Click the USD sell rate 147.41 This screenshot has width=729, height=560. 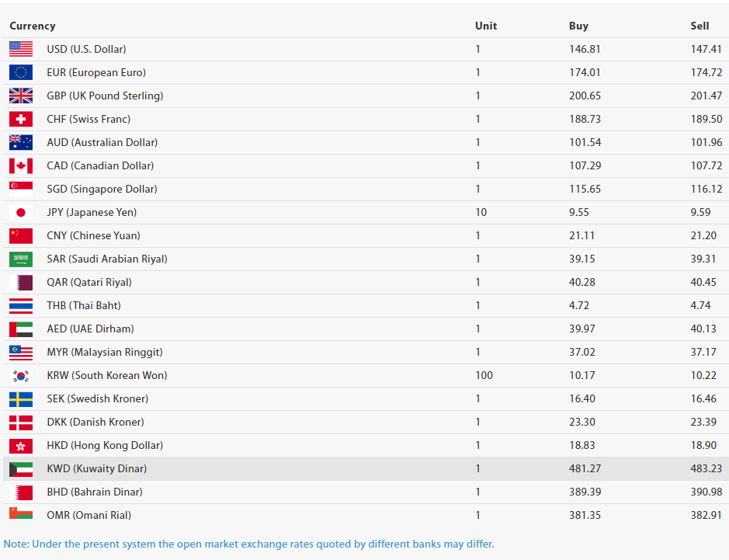[x=706, y=49]
